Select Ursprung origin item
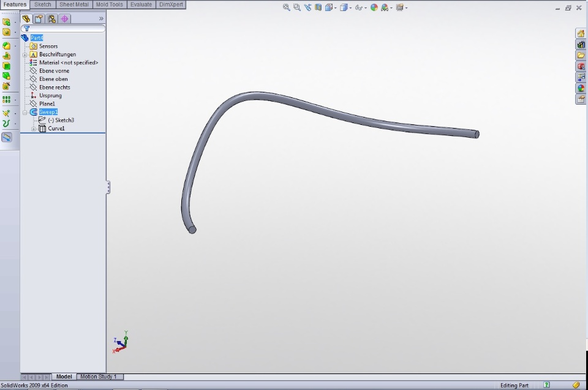The height and width of the screenshot is (390, 588). [x=50, y=96]
